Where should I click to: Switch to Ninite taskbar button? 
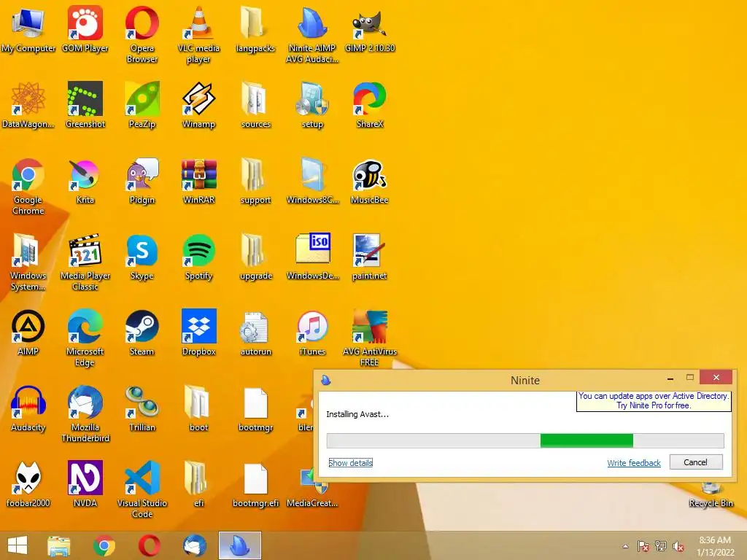point(239,545)
